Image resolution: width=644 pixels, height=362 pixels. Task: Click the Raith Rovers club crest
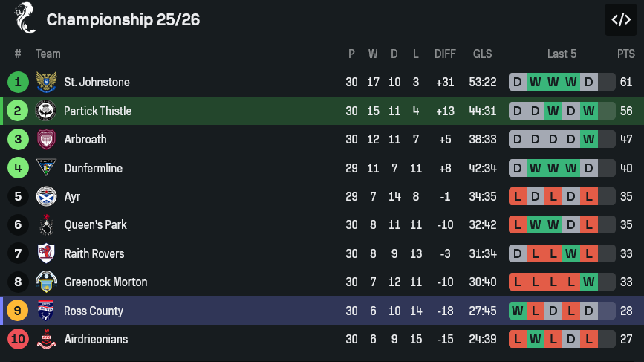(46, 253)
